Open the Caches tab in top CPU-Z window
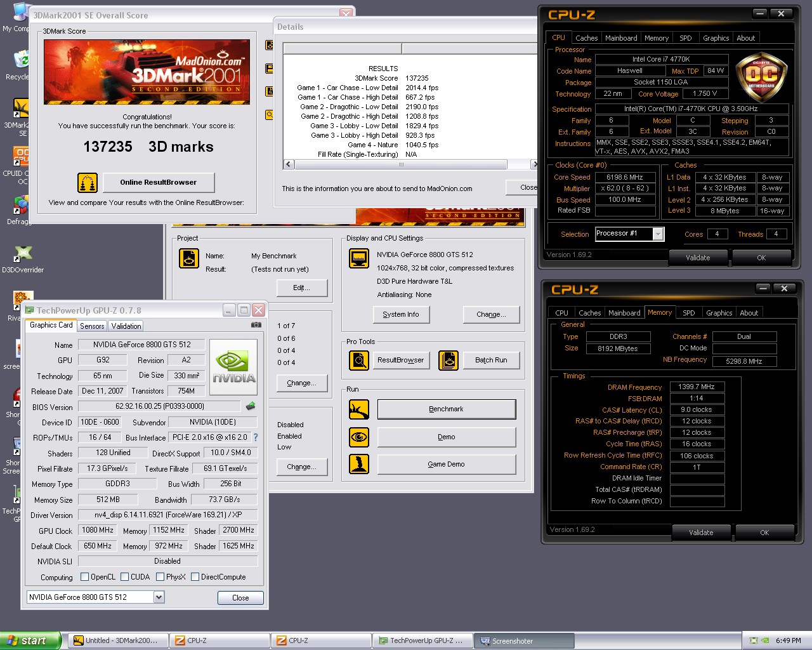Image resolution: width=812 pixels, height=650 pixels. tap(586, 38)
